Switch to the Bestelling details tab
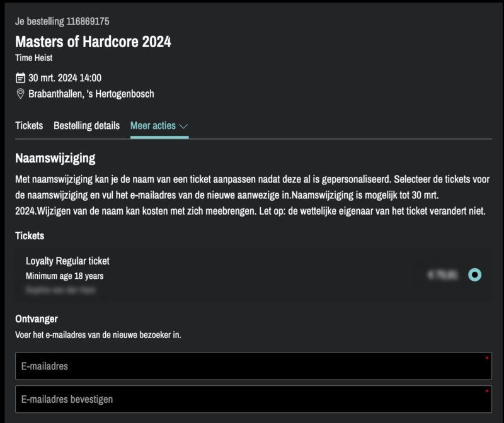This screenshot has height=423, width=504. [86, 126]
